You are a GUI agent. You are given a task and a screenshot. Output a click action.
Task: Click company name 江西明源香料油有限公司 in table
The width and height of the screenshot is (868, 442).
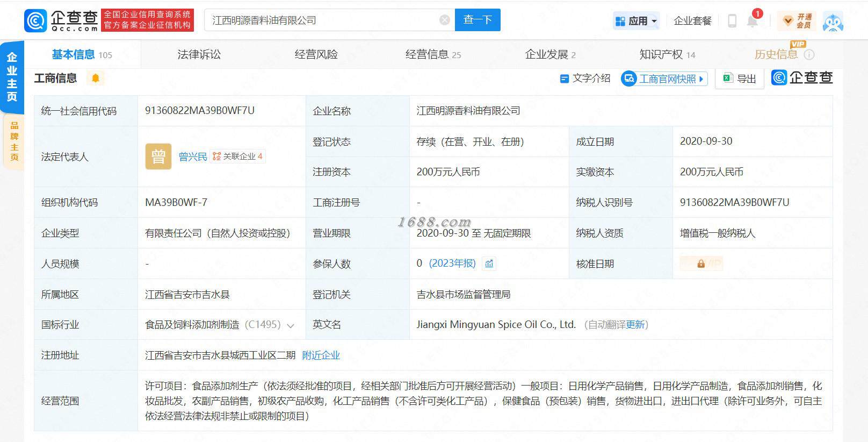click(468, 111)
